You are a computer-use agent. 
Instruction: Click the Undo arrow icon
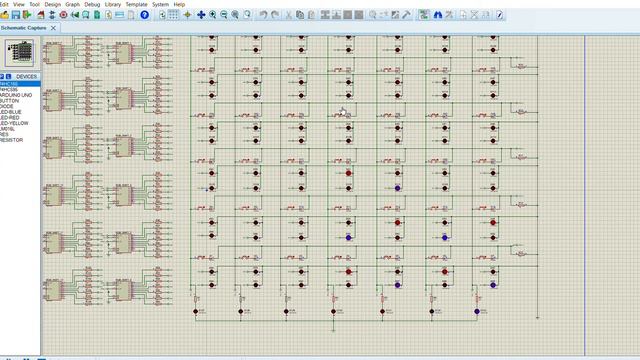pyautogui.click(x=263, y=15)
